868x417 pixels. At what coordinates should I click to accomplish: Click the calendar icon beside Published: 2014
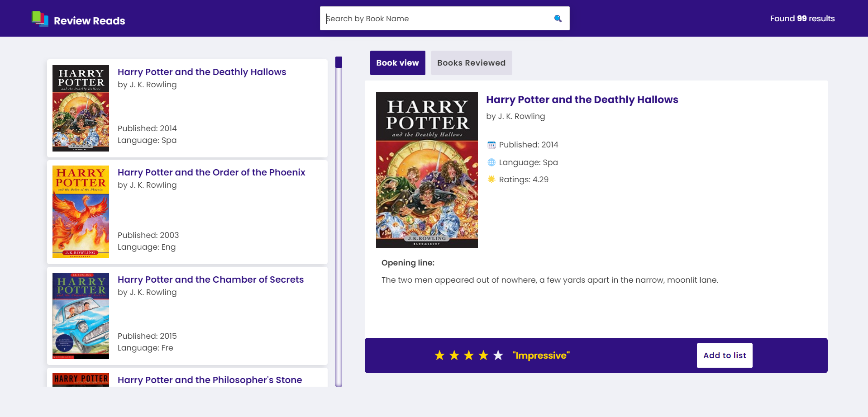491,145
